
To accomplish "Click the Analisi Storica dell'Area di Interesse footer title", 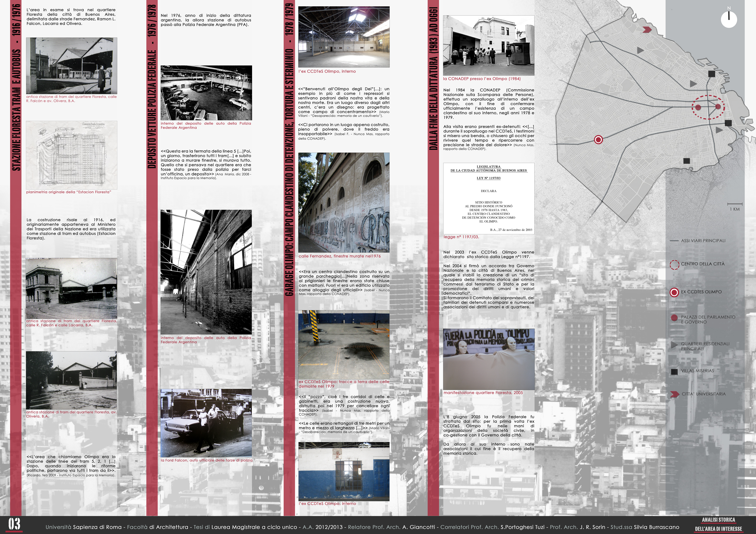I will [718, 525].
